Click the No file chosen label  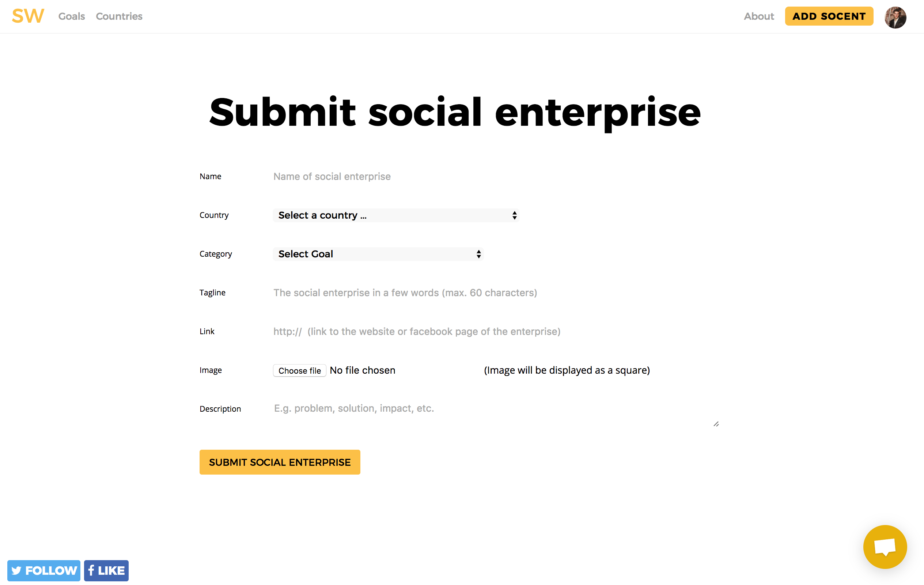[362, 370]
